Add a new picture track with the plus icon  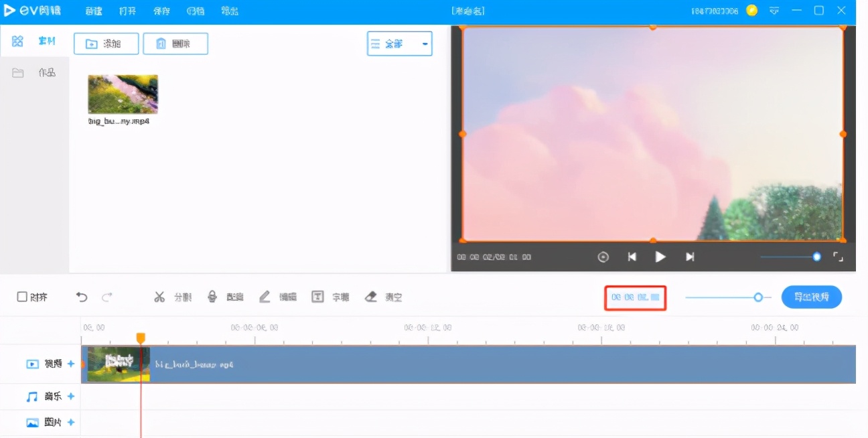72,422
